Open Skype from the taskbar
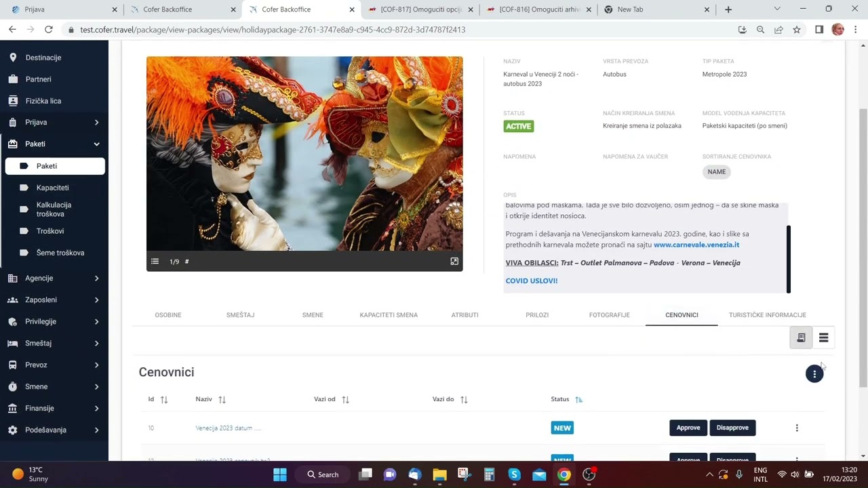The height and width of the screenshot is (488, 868). pyautogui.click(x=514, y=474)
